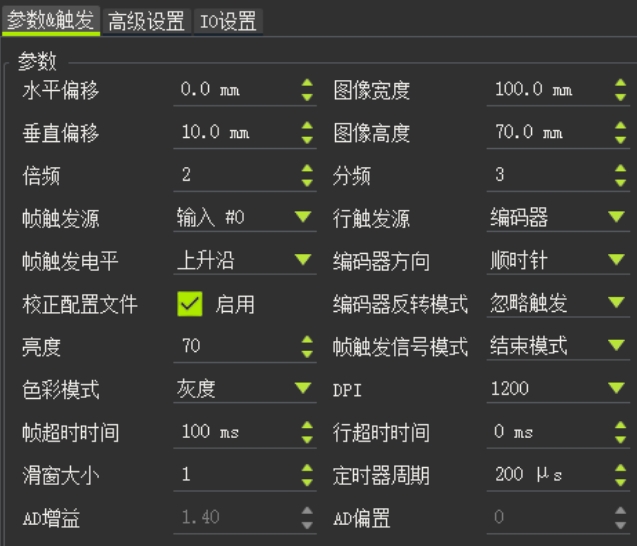This screenshot has width=637, height=546.
Task: Open the DPI dropdown list
Action: pyautogui.click(x=557, y=390)
